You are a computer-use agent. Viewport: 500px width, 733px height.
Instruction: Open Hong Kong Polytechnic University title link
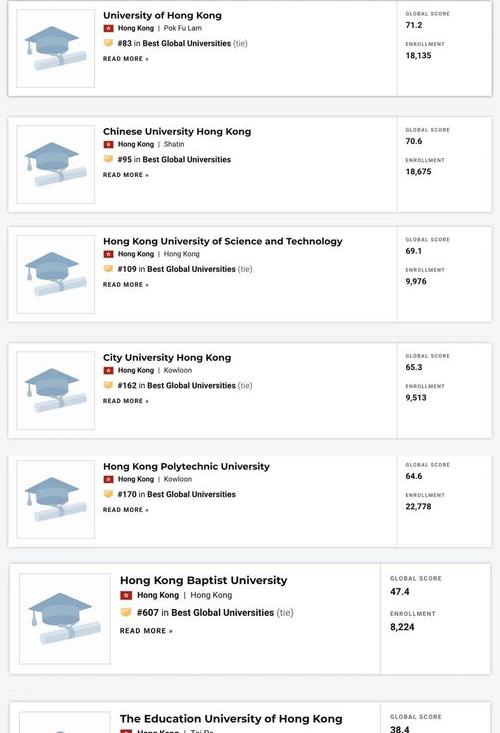pyautogui.click(x=186, y=467)
